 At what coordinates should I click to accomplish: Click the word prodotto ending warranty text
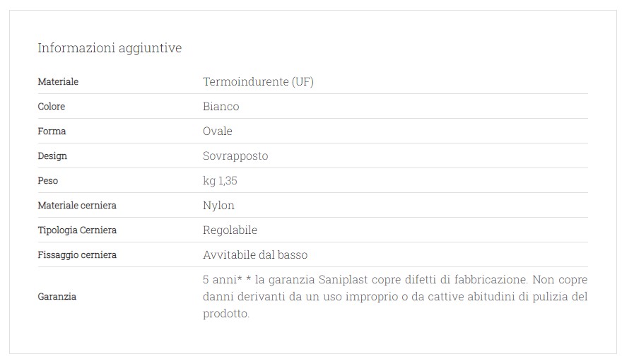point(226,313)
